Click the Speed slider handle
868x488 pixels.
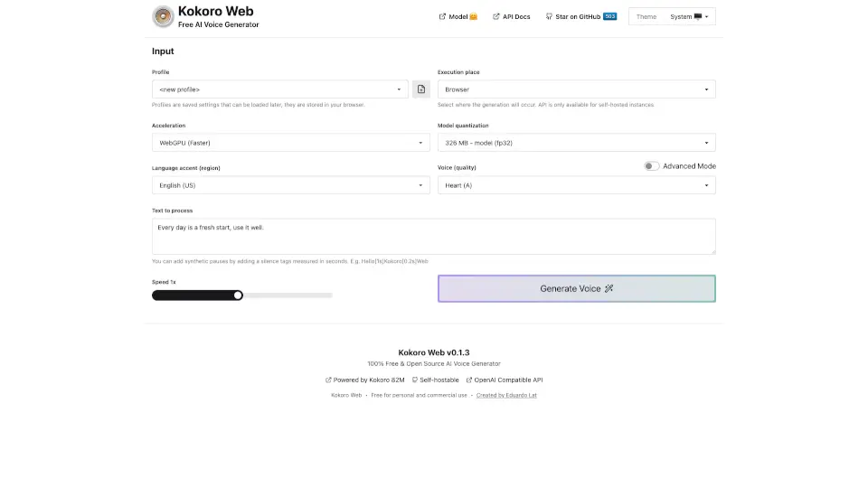pos(238,295)
